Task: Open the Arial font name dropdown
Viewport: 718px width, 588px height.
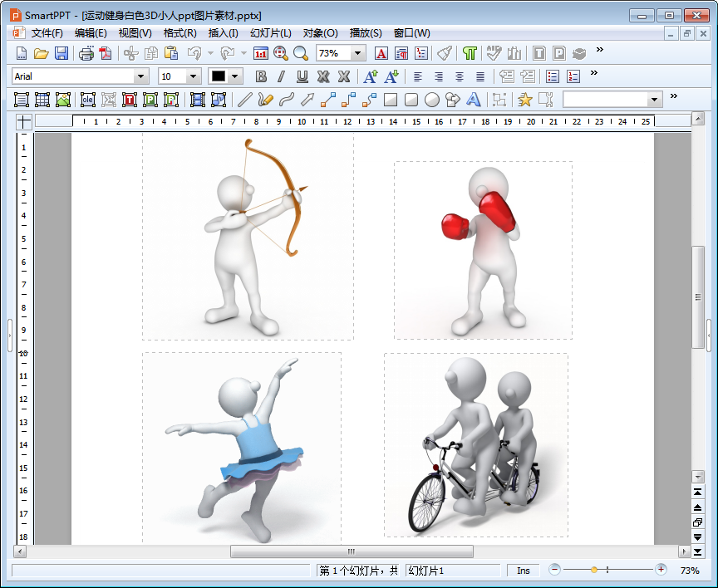Action: click(x=141, y=76)
